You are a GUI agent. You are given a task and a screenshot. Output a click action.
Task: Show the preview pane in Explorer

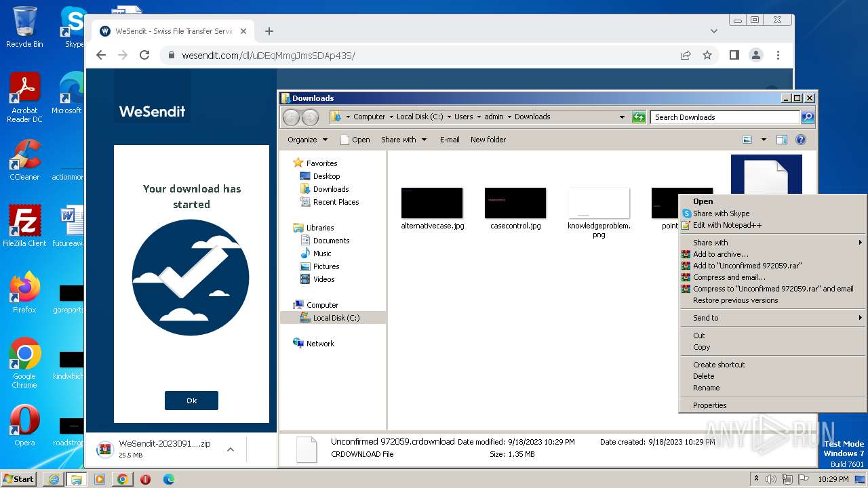782,140
